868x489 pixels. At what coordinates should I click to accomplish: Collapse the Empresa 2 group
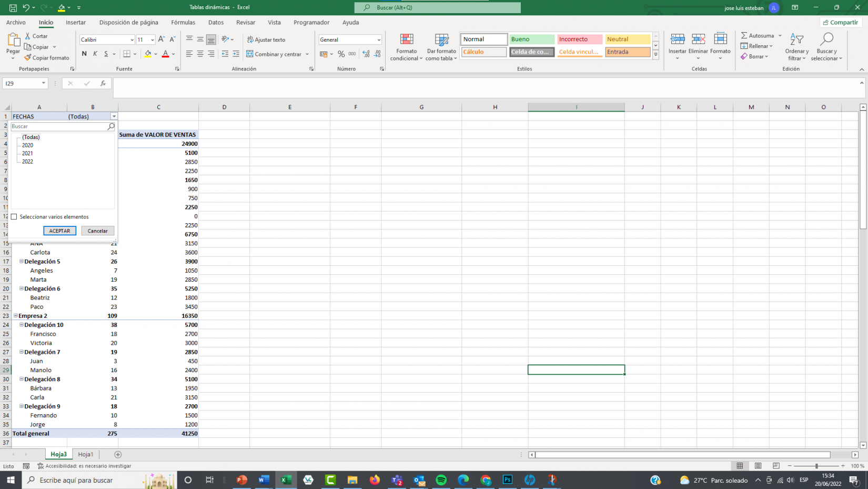(x=16, y=316)
